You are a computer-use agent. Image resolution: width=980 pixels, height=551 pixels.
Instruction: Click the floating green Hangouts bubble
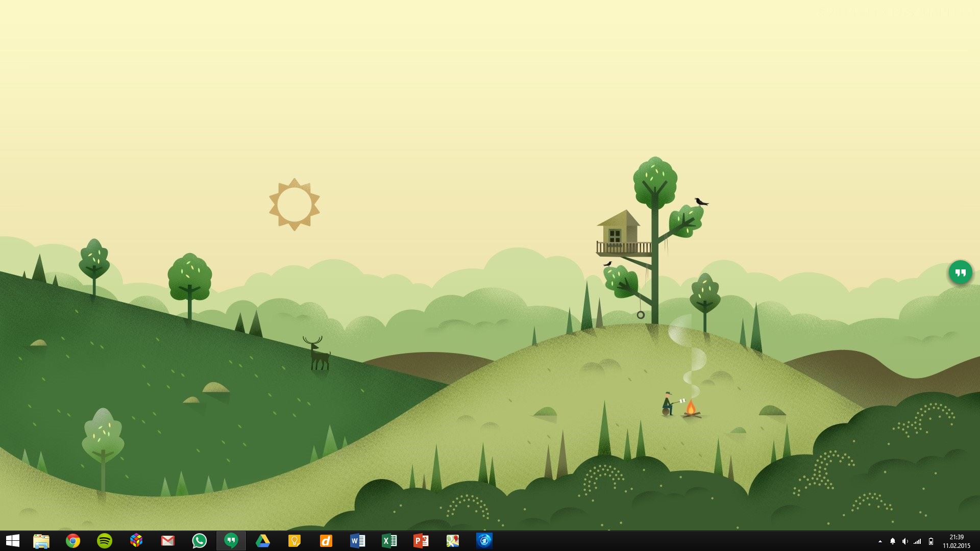click(960, 272)
